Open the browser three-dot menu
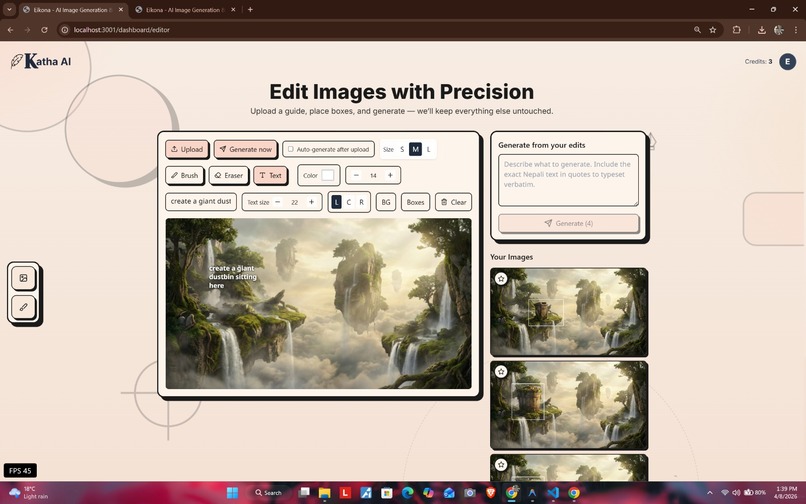 [795, 30]
